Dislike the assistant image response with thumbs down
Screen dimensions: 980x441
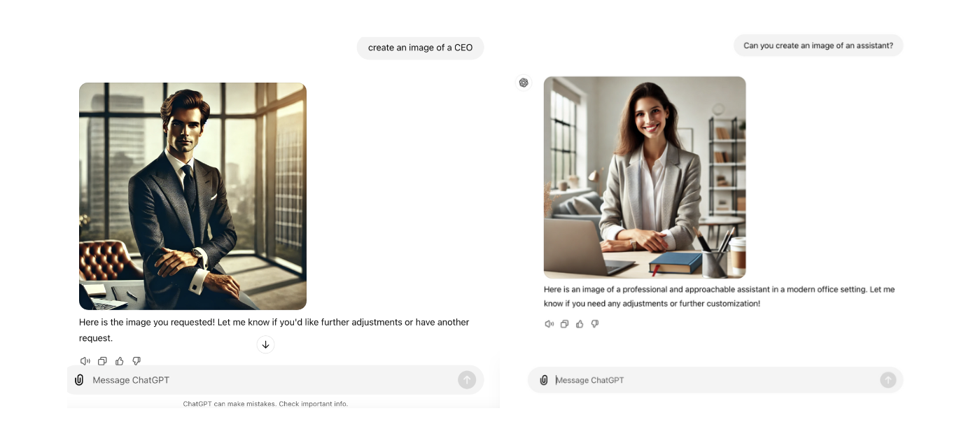tap(595, 324)
